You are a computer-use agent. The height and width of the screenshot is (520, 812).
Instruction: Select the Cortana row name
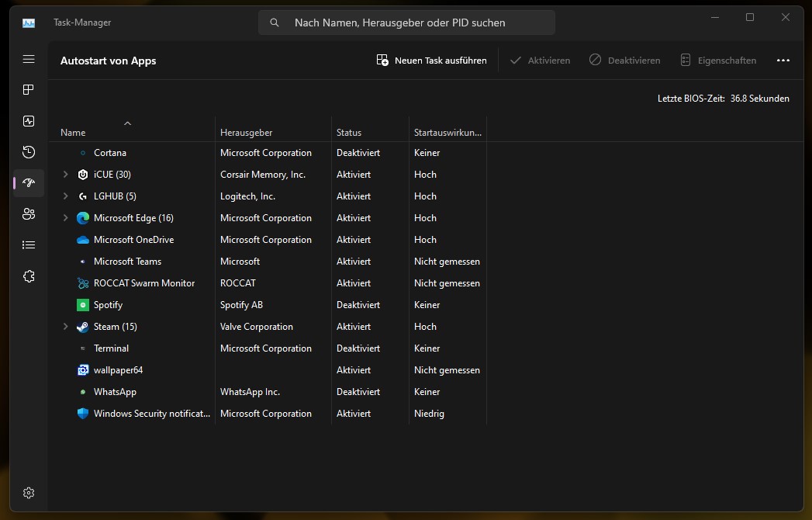[x=110, y=153]
